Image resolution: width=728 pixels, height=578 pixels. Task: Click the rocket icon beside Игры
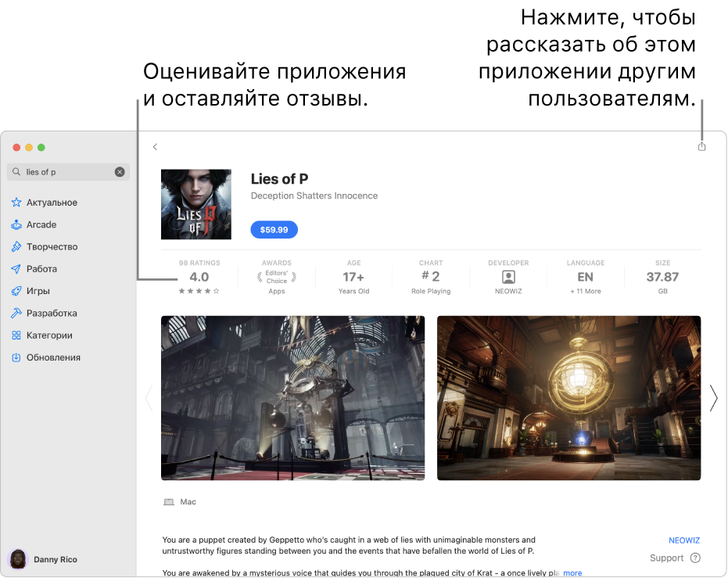pyautogui.click(x=16, y=291)
